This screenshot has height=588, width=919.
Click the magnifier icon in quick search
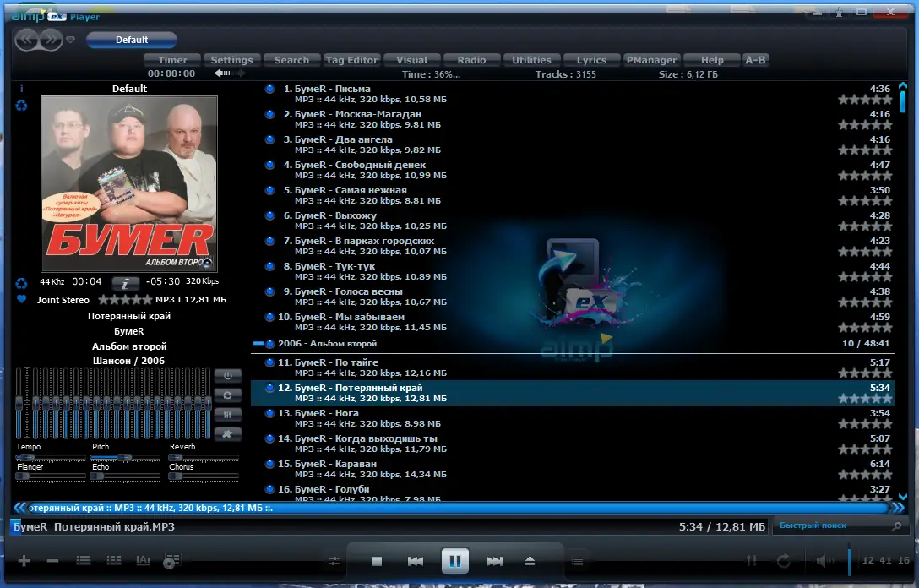coord(897,526)
